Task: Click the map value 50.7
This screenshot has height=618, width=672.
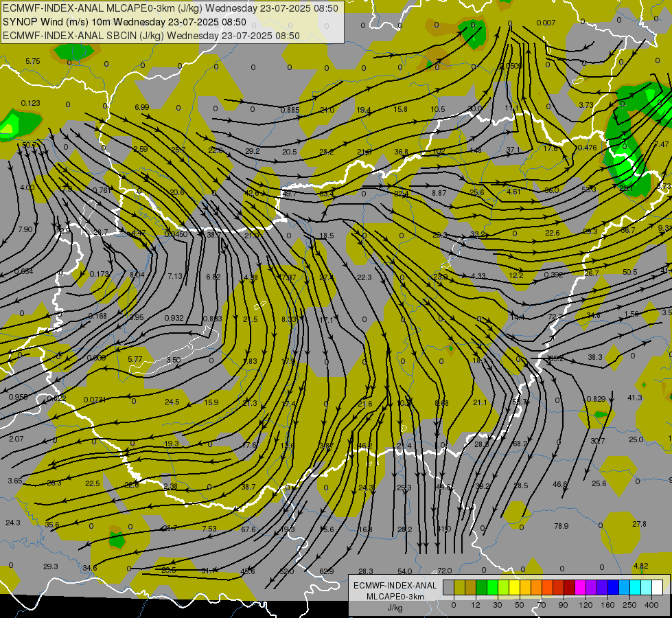Action: pyautogui.click(x=29, y=145)
